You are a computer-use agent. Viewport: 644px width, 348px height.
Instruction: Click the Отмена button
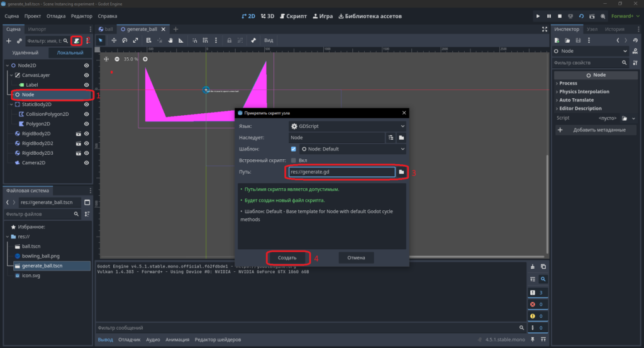tap(356, 257)
